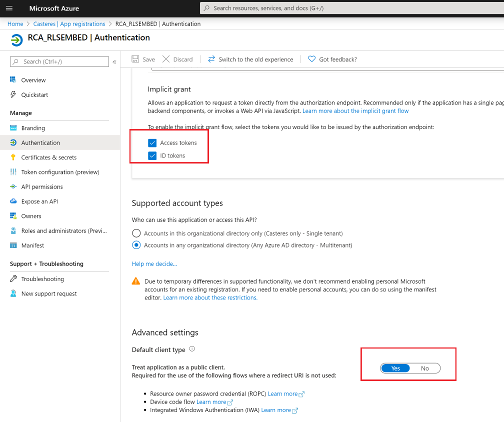Image resolution: width=504 pixels, height=422 pixels.
Task: Uncheck the Access tokens checkbox
Action: (x=152, y=142)
